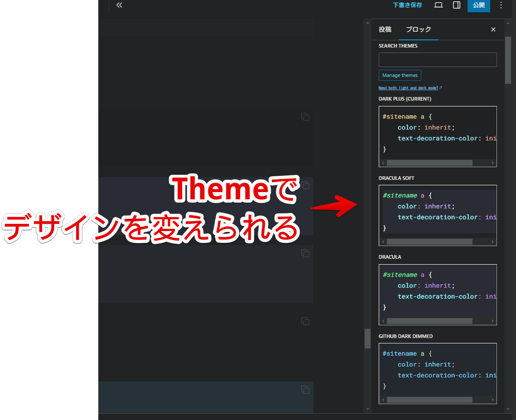Click the editor vertical scrollbar thumb
The height and width of the screenshot is (420, 516).
[367, 338]
